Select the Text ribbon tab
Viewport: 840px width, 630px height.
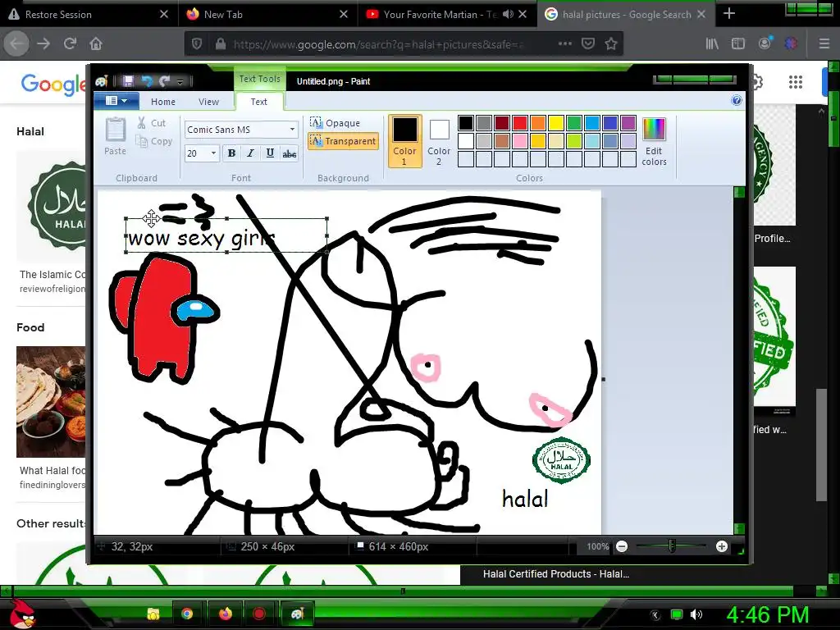[258, 102]
